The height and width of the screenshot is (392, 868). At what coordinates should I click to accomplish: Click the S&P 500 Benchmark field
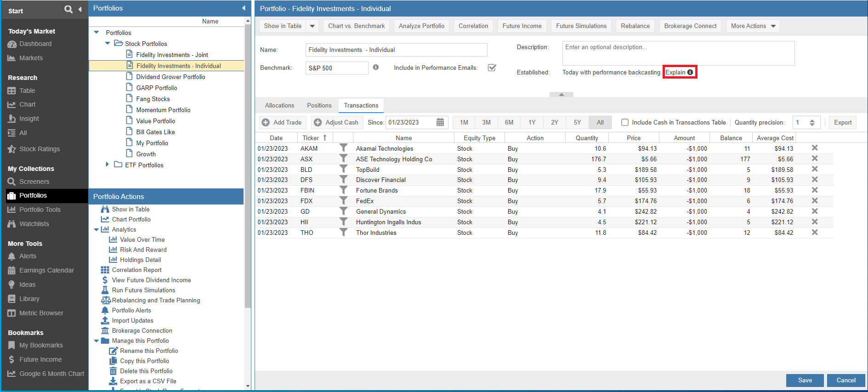337,68
